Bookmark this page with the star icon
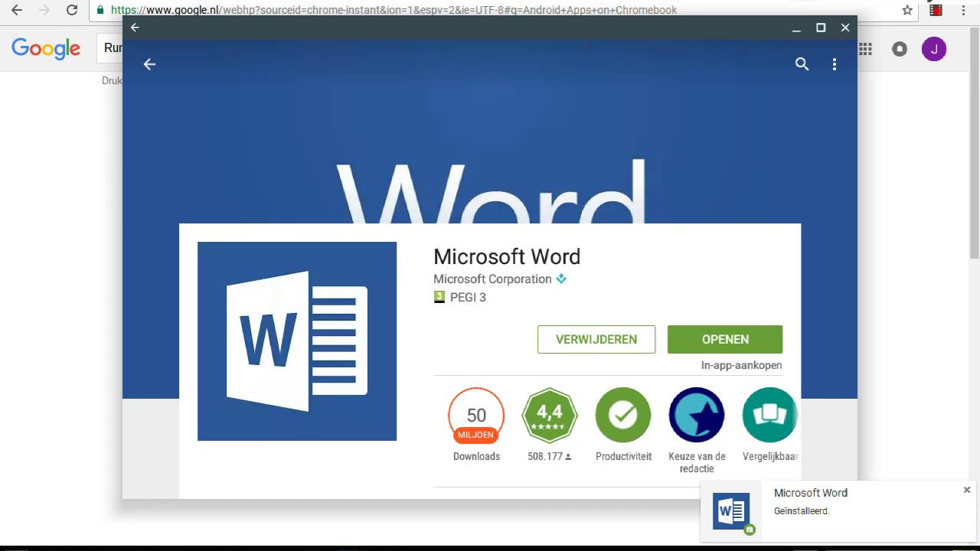980x551 pixels. tap(907, 10)
